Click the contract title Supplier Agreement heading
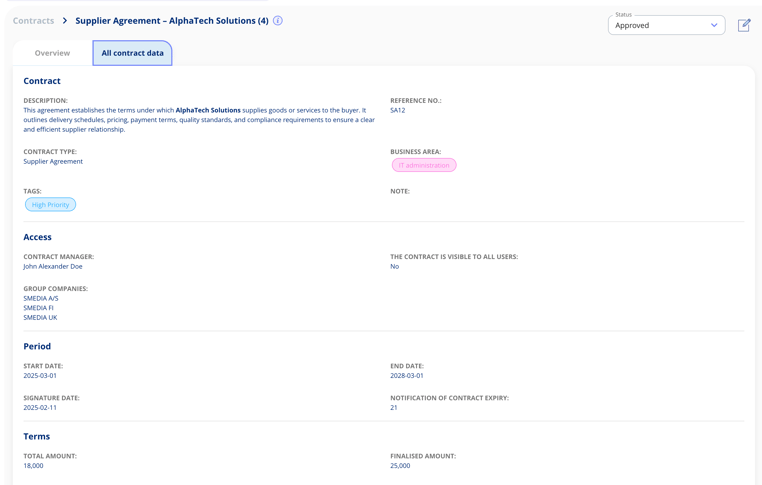Screen dimensions: 762x485 (171, 21)
